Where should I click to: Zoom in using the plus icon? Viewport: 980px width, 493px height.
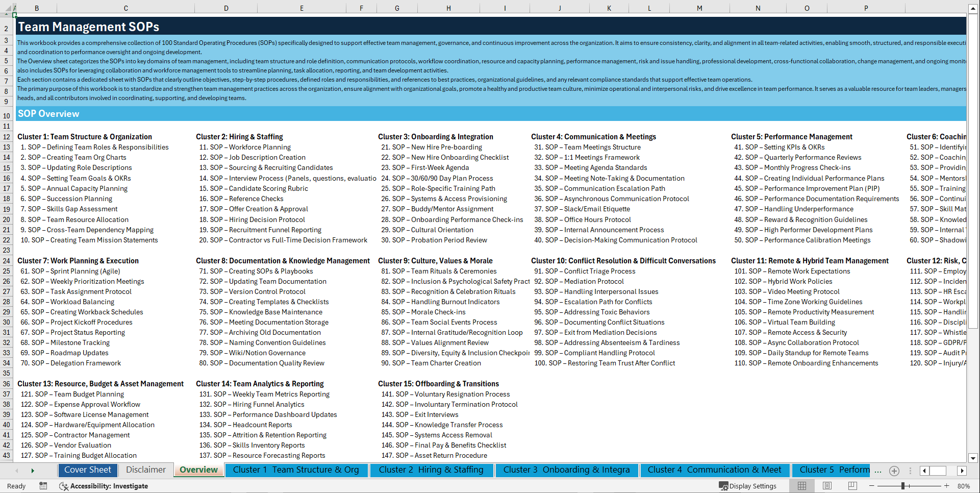(x=945, y=486)
